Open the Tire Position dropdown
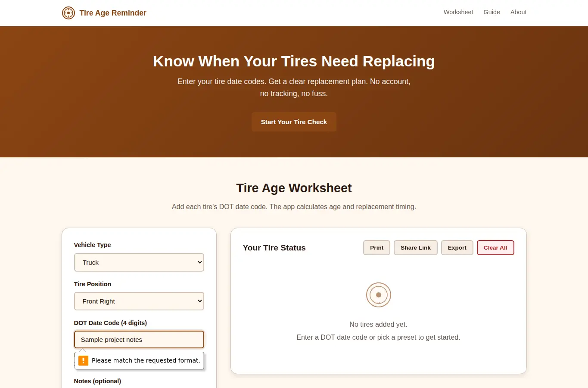This screenshot has width=588, height=388. (139, 301)
